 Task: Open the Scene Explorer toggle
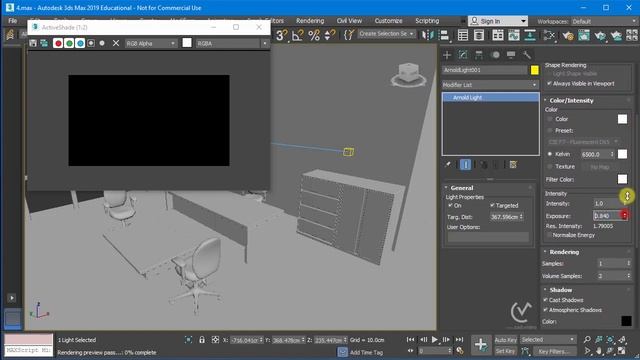pos(463,35)
